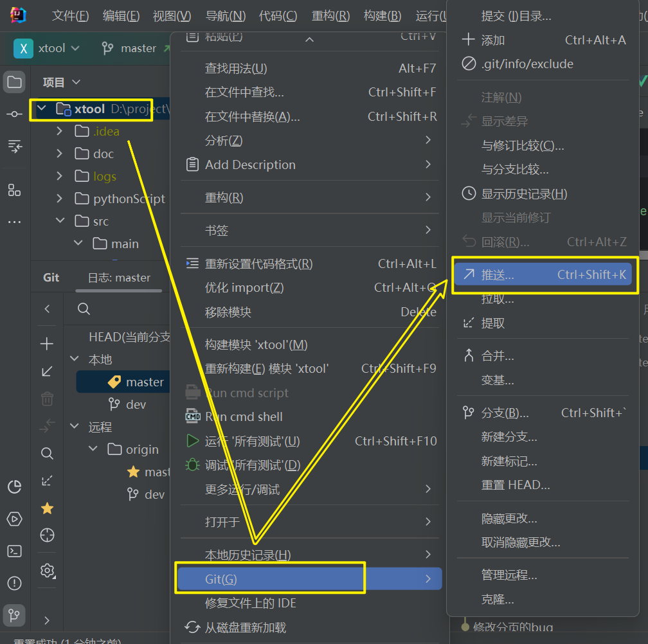Open the Problems tool window icon

tap(14, 583)
